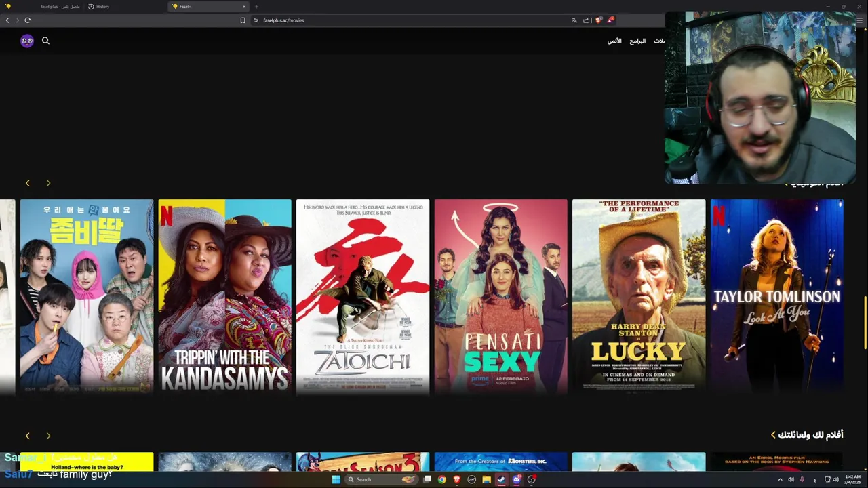Viewport: 868px width, 488px height.
Task: Click the Windows taskbar Search box
Action: [382, 479]
